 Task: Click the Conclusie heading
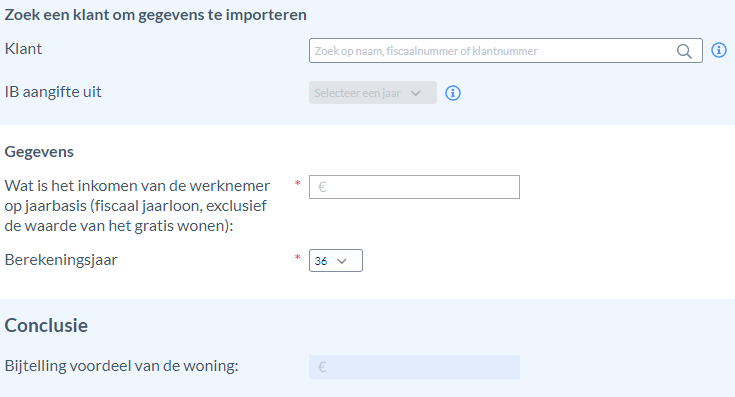point(46,325)
